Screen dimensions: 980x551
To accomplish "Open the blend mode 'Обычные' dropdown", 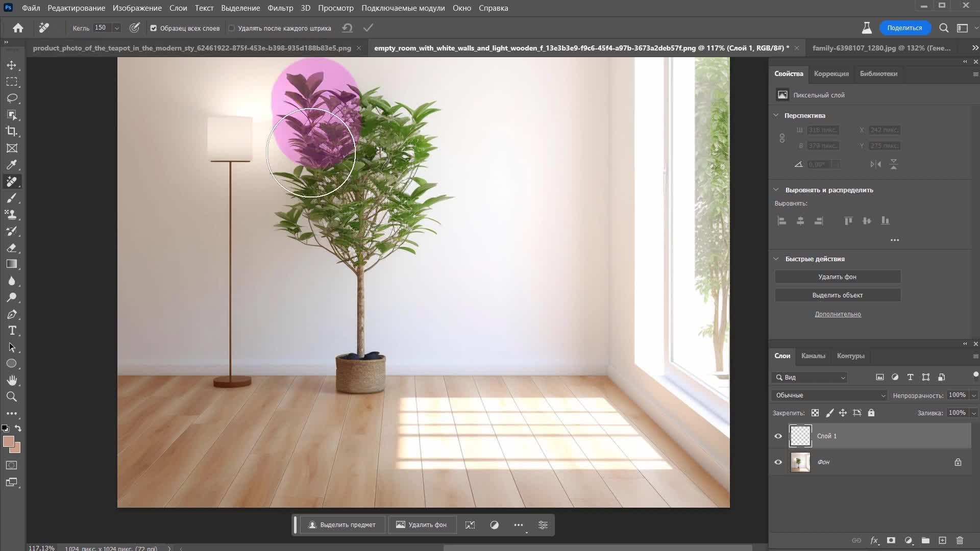I will click(830, 395).
